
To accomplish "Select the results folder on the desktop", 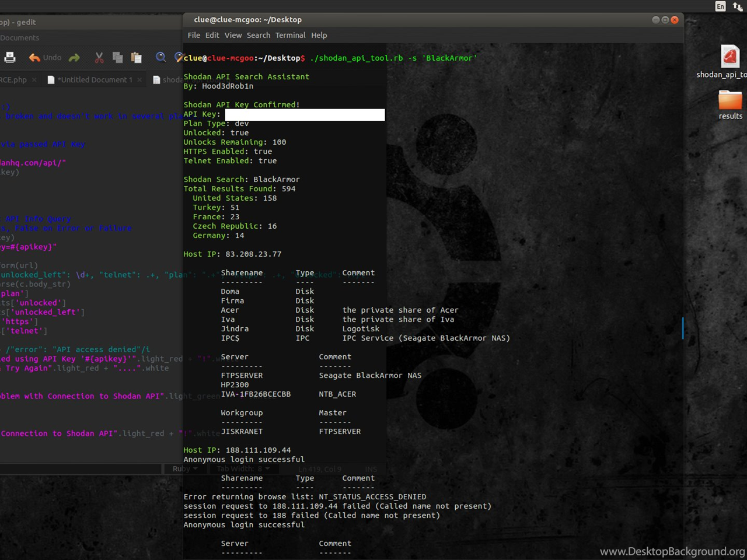I will 730,101.
